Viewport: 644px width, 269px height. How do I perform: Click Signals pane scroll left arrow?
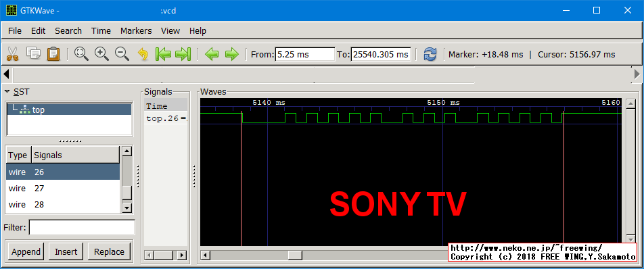149,255
